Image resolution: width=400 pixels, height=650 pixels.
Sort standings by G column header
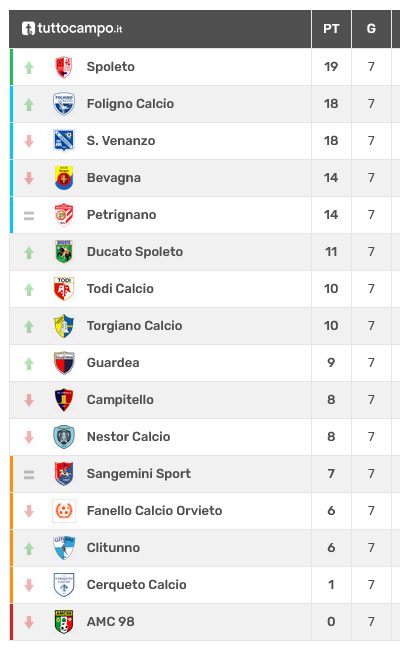[371, 29]
